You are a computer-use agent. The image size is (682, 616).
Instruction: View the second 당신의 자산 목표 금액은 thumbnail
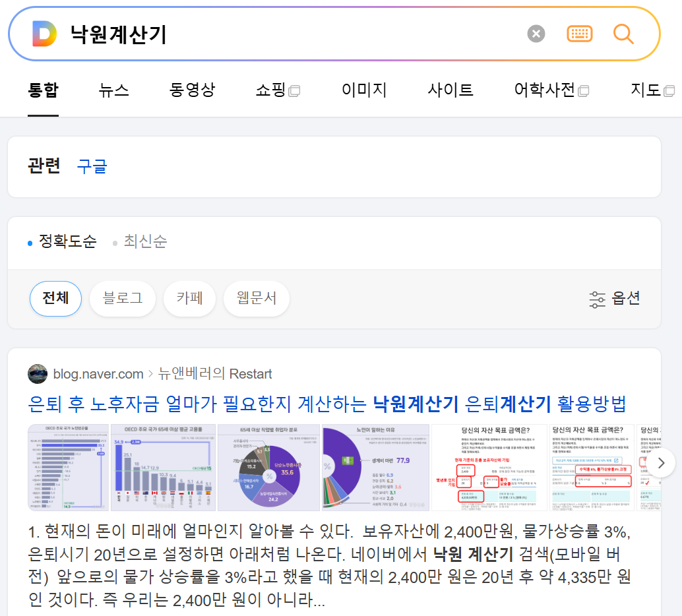coord(592,467)
